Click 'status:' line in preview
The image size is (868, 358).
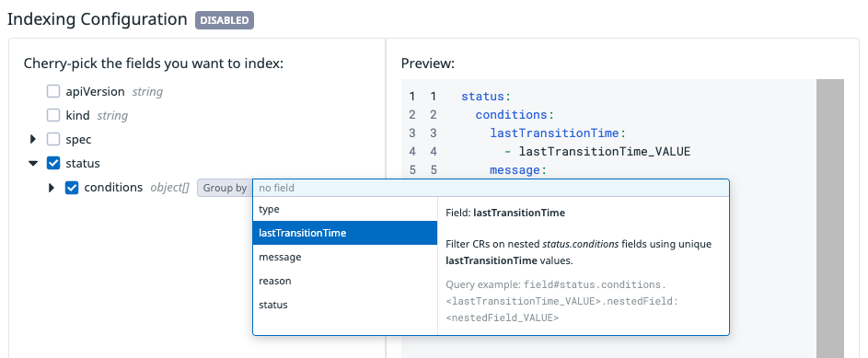(486, 97)
